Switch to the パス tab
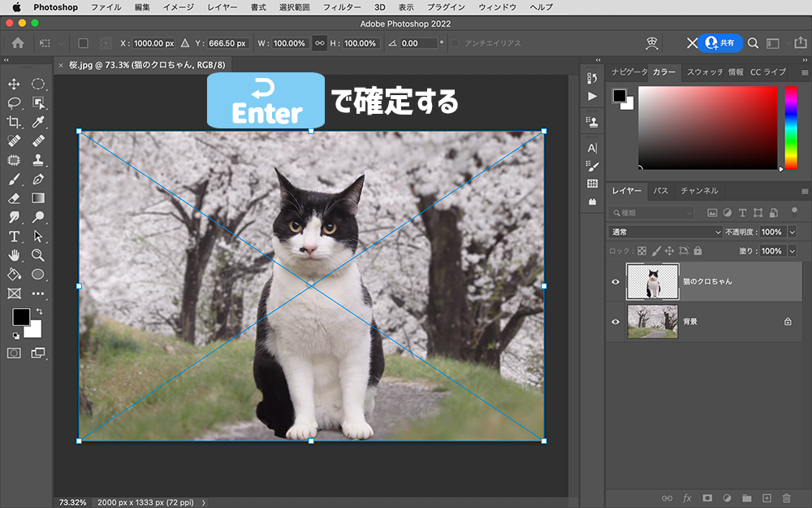The width and height of the screenshot is (812, 508). (x=660, y=191)
